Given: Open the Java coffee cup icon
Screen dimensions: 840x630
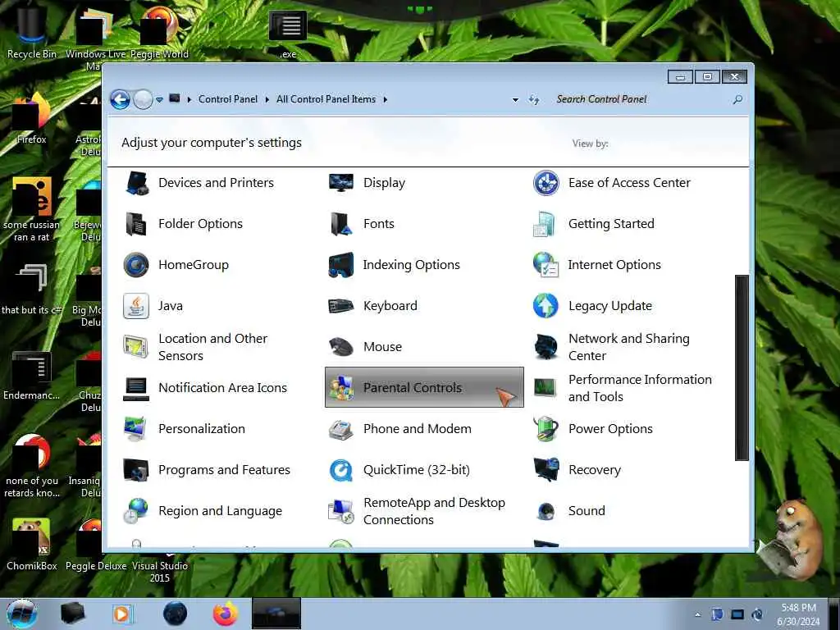Looking at the screenshot, I should (137, 306).
